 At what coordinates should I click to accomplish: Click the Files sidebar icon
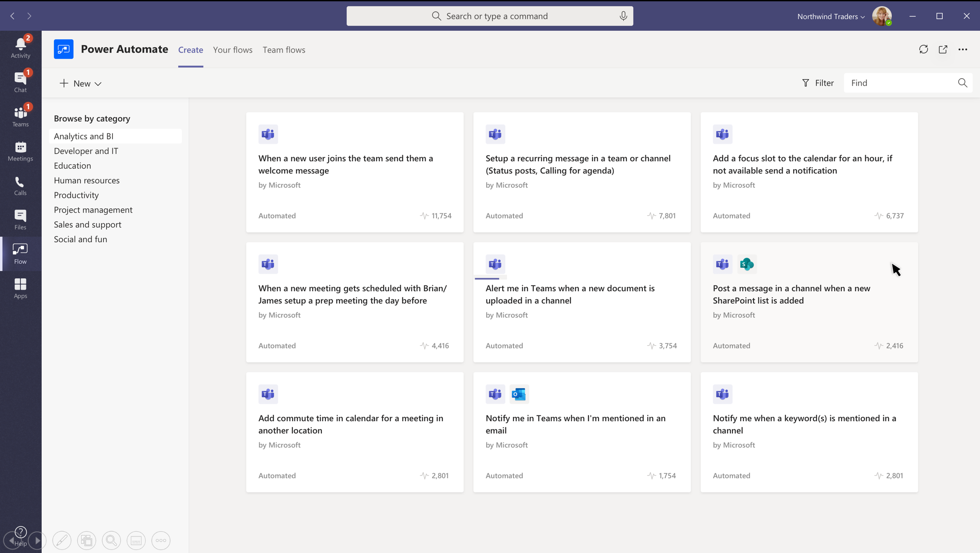[x=20, y=220]
